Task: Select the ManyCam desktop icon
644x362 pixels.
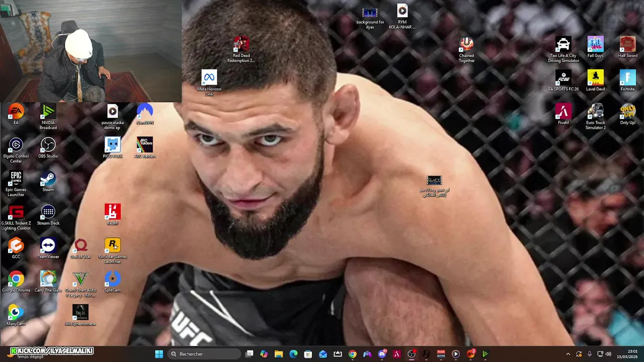Action: pyautogui.click(x=16, y=316)
